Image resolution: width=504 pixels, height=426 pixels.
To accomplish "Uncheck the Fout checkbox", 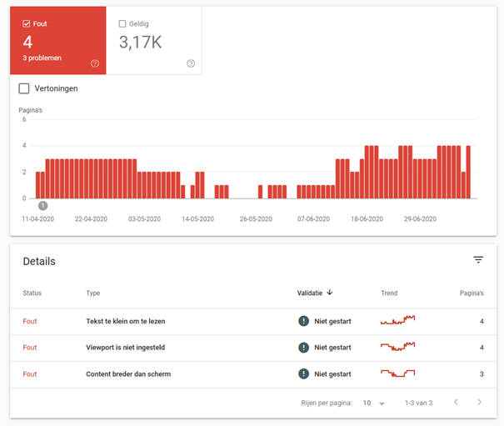I will (x=27, y=24).
